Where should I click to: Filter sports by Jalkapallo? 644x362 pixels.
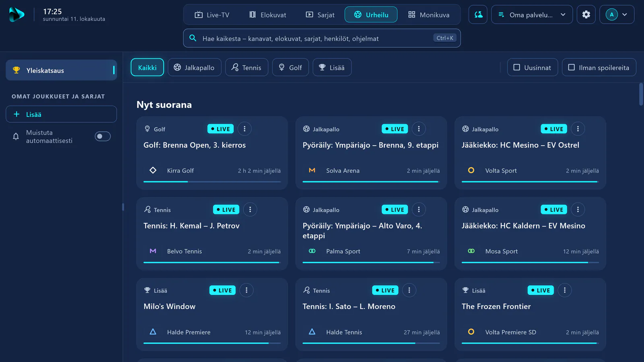194,67
